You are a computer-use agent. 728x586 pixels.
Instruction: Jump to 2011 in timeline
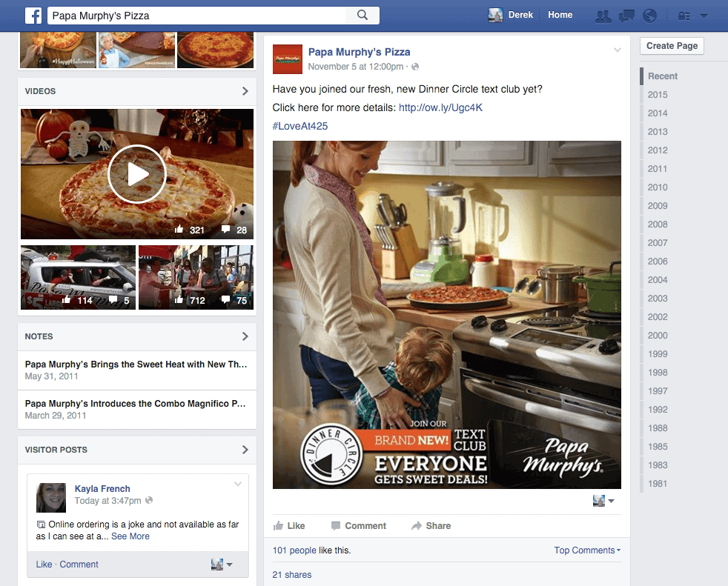click(x=658, y=169)
